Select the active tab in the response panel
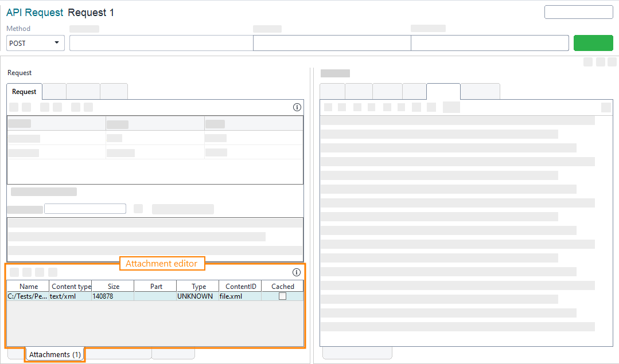The width and height of the screenshot is (619, 364). click(x=443, y=91)
